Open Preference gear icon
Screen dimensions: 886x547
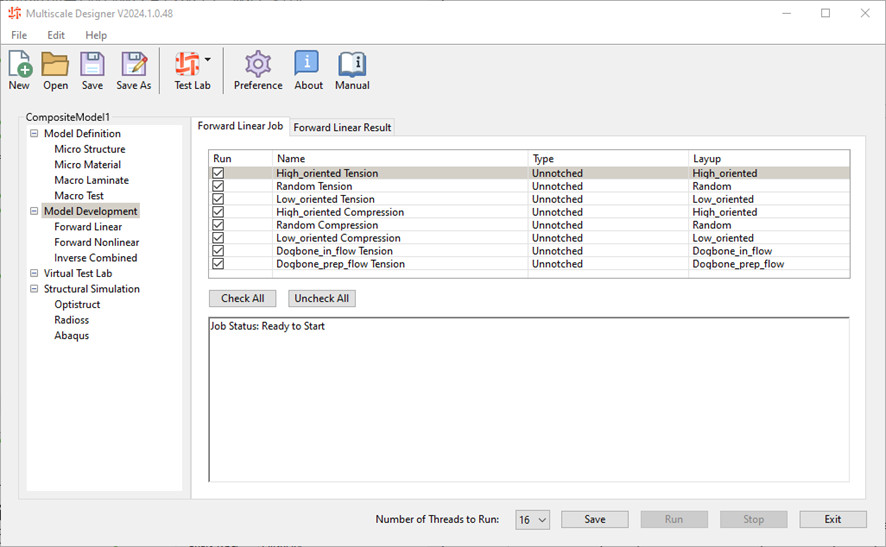pos(258,66)
